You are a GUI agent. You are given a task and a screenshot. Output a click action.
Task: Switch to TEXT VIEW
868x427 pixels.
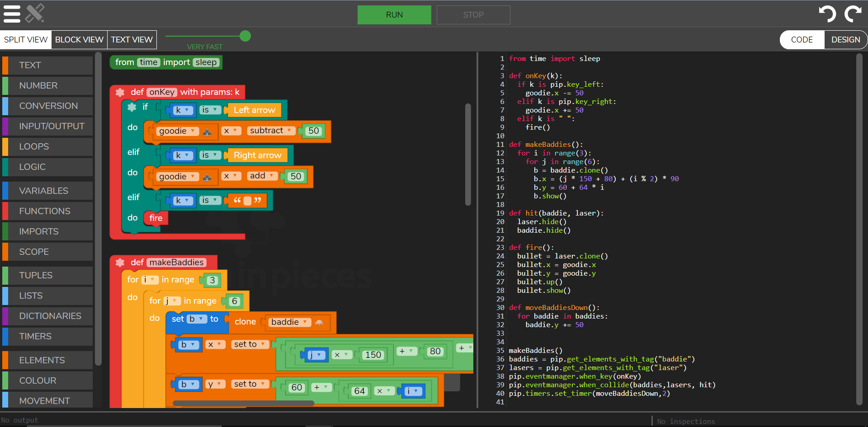[131, 39]
